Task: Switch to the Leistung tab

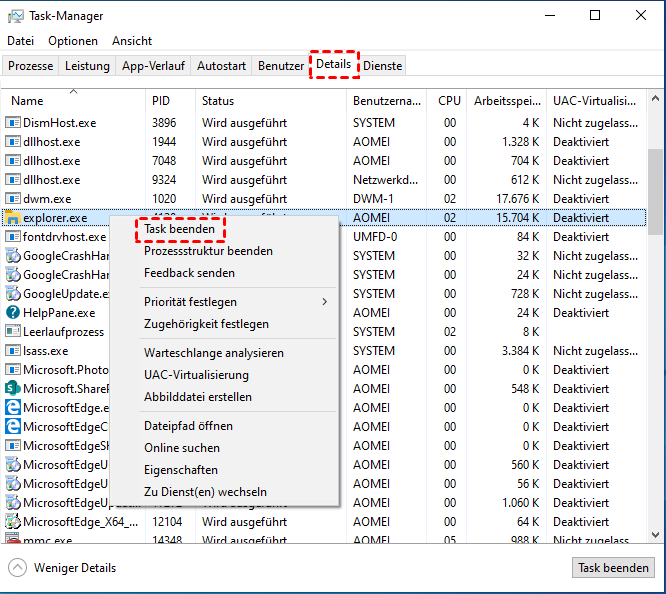Action: pyautogui.click(x=87, y=66)
